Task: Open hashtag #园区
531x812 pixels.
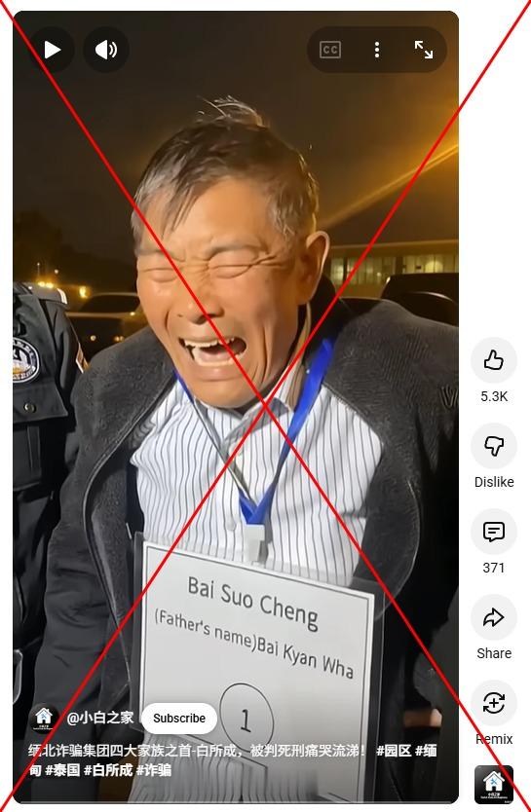Action: click(394, 750)
